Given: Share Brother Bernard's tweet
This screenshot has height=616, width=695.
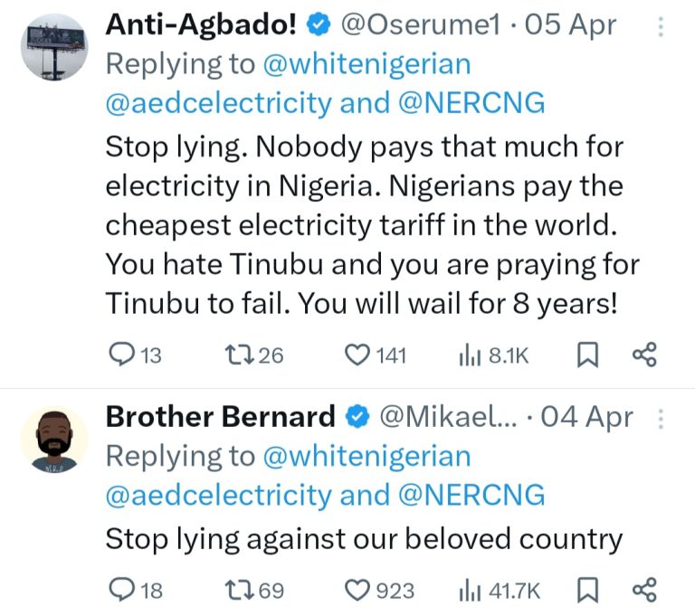Looking at the screenshot, I should pyautogui.click(x=643, y=591).
